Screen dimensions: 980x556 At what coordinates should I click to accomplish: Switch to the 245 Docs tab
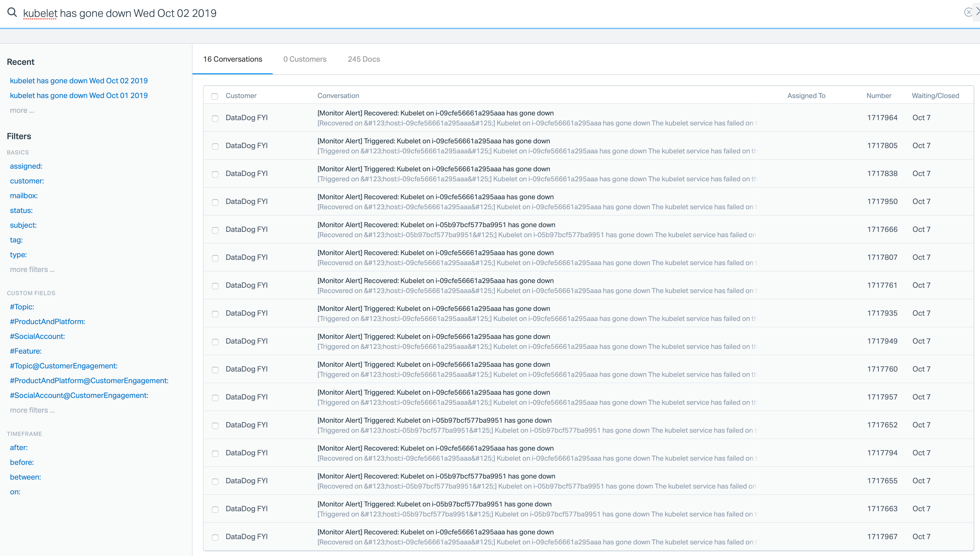pos(364,59)
